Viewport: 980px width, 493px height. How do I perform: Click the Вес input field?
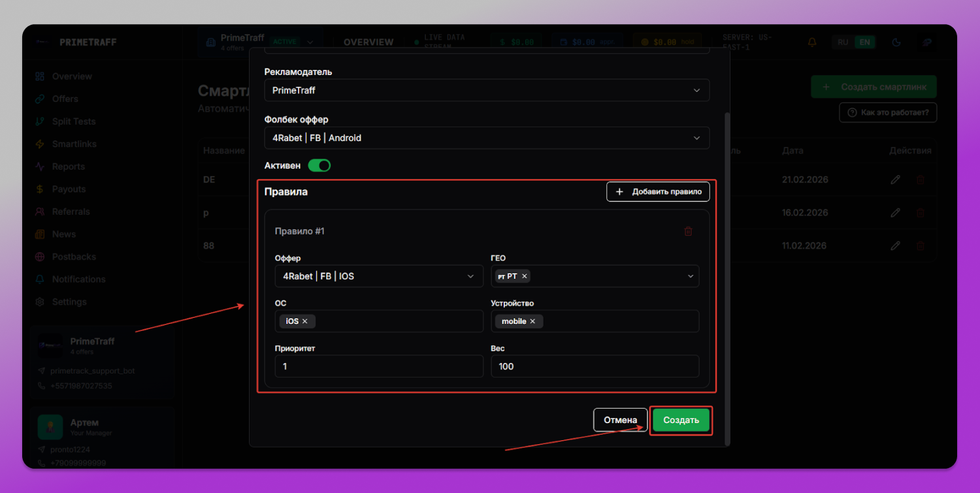point(595,366)
